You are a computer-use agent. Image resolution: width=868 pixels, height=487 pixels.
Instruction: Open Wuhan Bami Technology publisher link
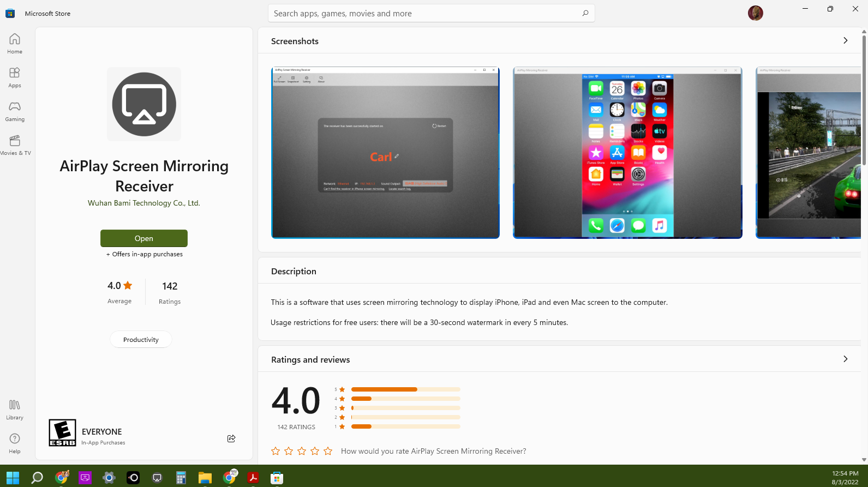tap(144, 203)
